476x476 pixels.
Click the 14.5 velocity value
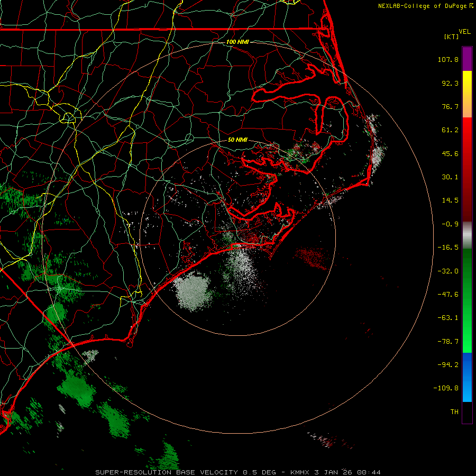click(x=450, y=200)
